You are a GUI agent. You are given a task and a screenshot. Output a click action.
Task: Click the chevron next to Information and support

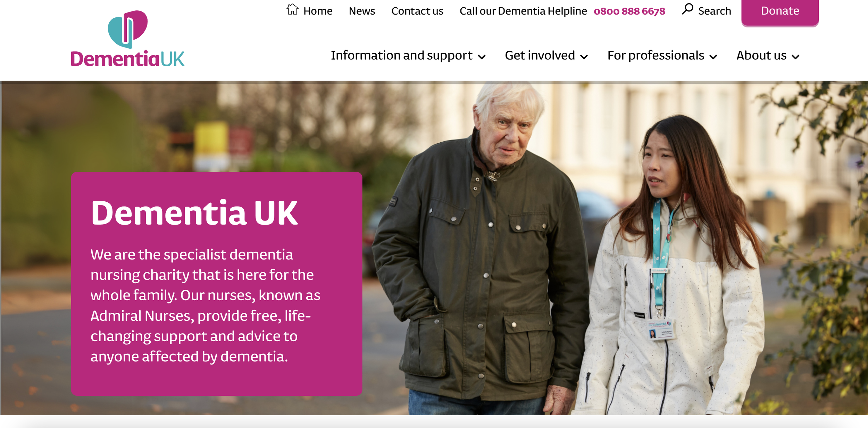pyautogui.click(x=482, y=57)
